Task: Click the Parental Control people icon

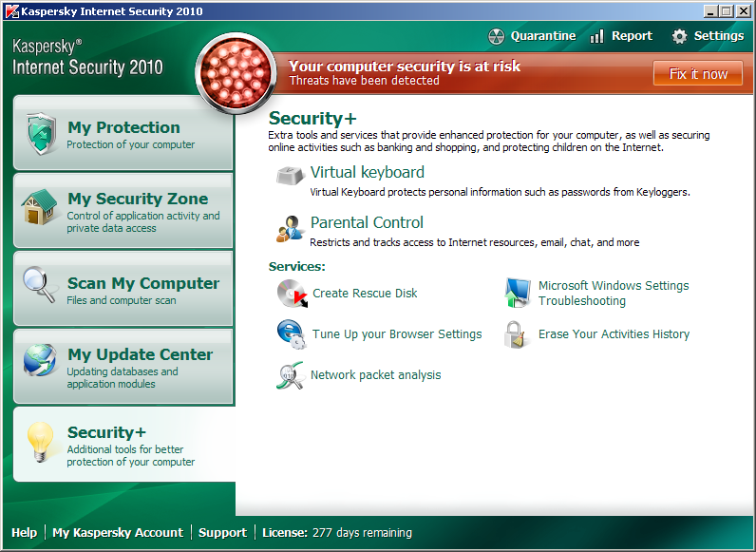Action: [x=290, y=229]
